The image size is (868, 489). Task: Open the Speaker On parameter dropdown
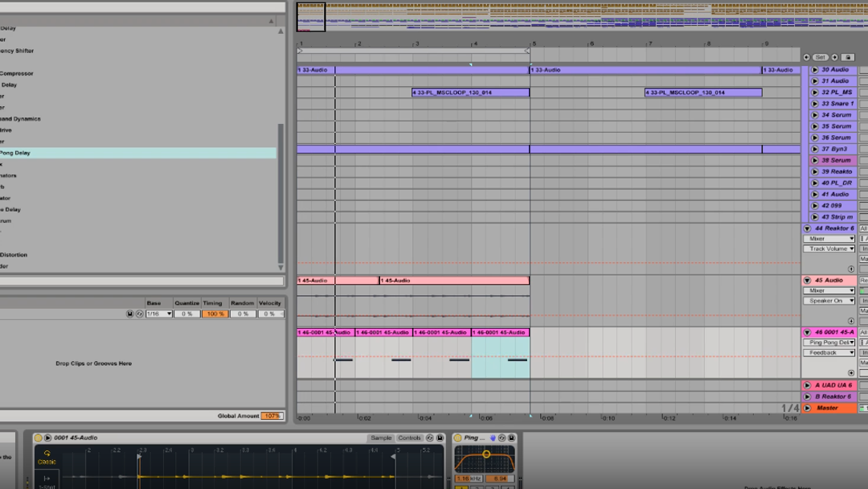click(831, 301)
